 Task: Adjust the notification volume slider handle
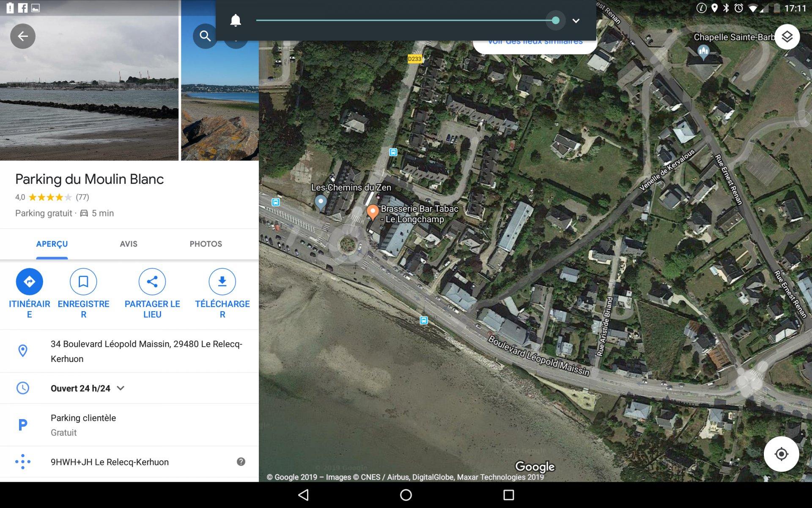pyautogui.click(x=556, y=20)
